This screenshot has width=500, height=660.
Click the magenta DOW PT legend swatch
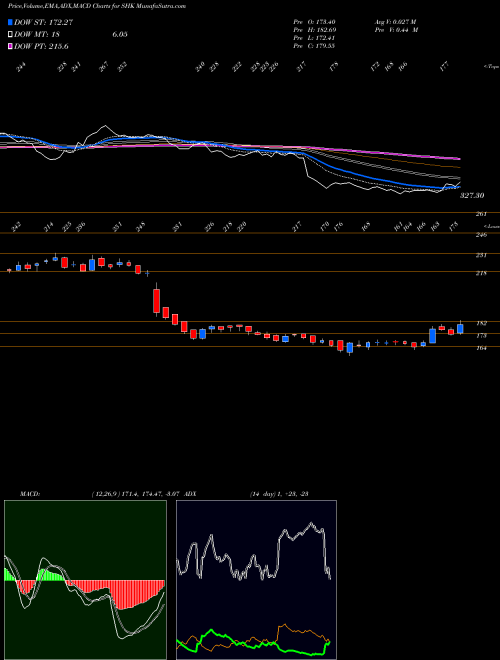coord(10,46)
